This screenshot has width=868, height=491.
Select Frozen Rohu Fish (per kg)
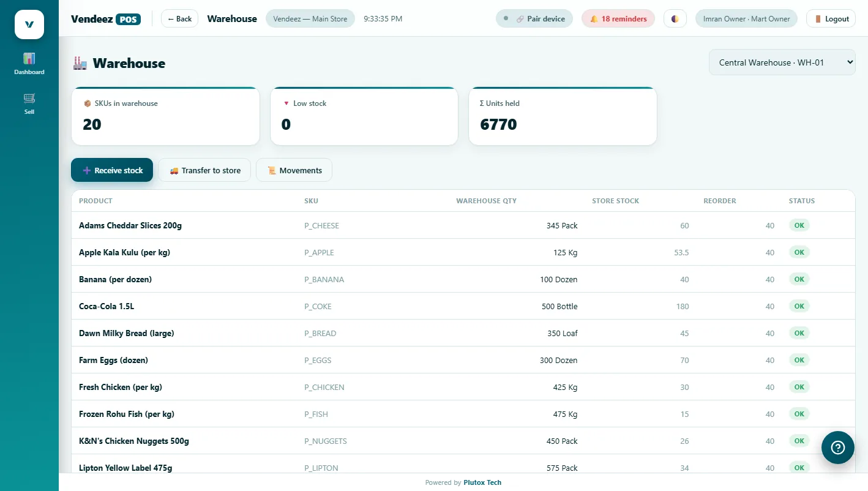click(127, 414)
